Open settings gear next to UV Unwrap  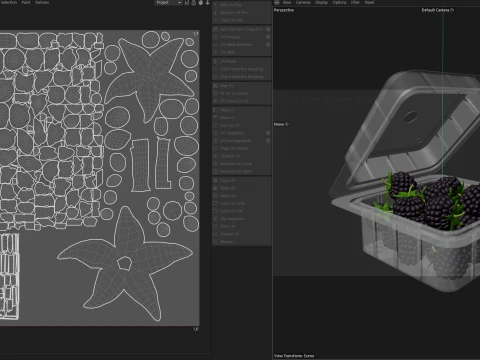(268, 37)
